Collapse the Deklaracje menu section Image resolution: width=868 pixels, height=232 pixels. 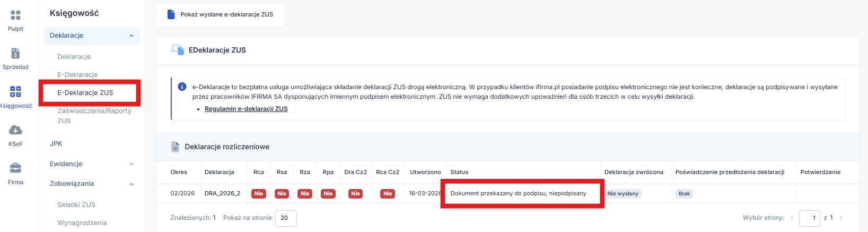click(x=131, y=36)
